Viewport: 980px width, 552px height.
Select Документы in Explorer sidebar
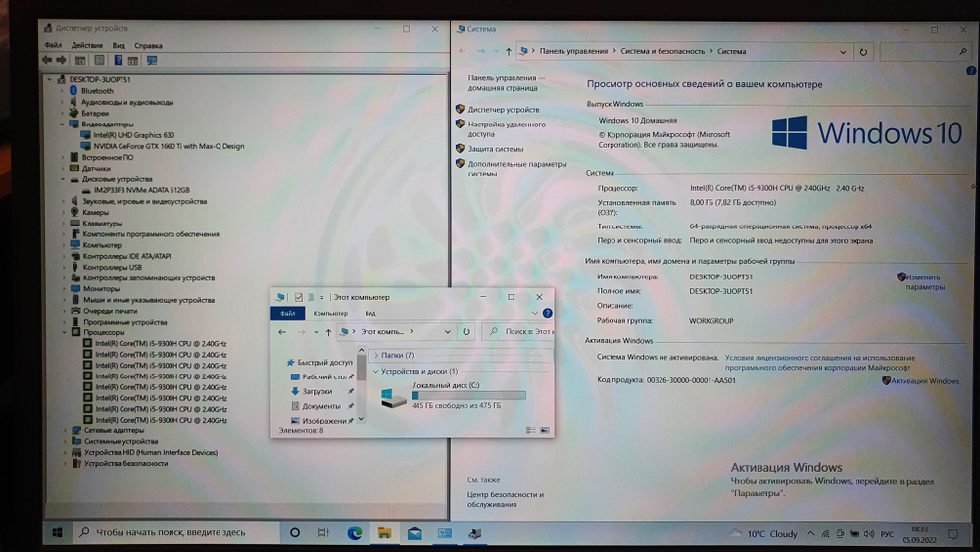[321, 406]
